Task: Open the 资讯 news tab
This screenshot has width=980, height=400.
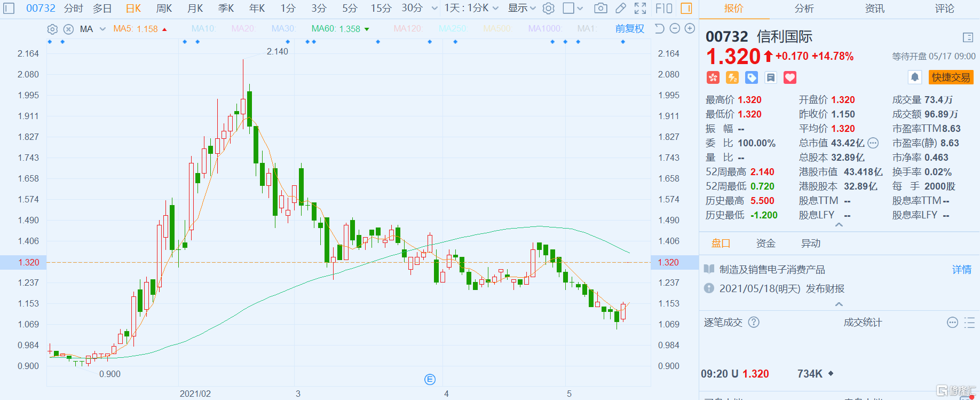Action: [874, 9]
